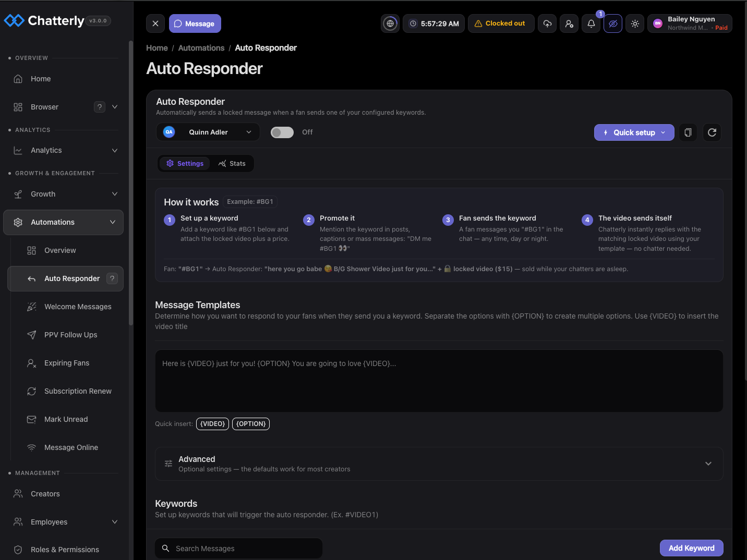Click the refresh icon button
This screenshot has width=747, height=560.
712,132
